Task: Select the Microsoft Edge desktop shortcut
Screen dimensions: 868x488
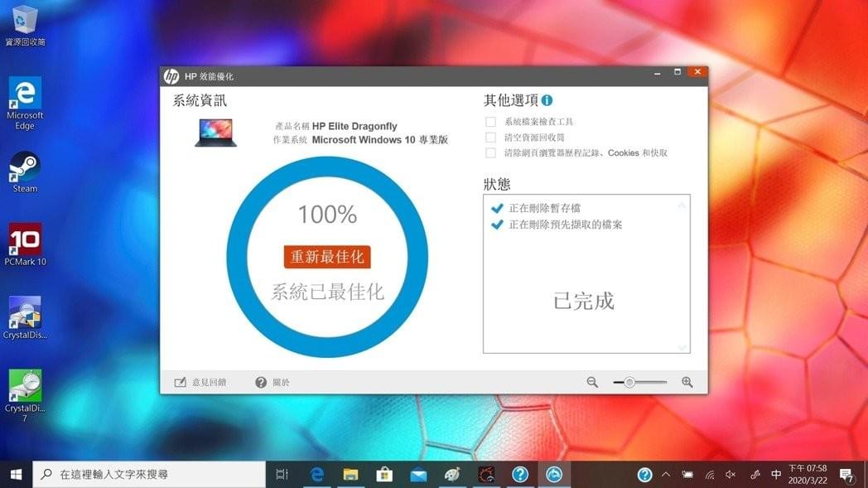Action: click(x=25, y=103)
